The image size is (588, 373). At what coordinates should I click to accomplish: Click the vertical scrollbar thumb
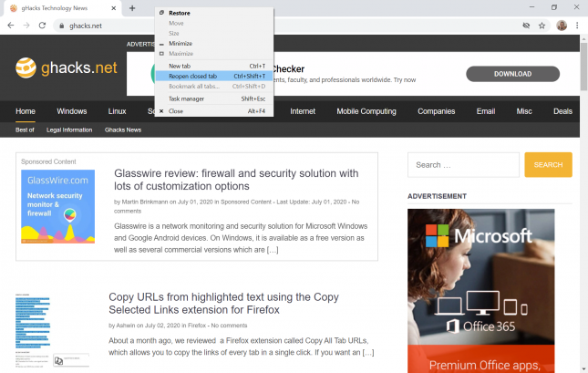click(583, 67)
